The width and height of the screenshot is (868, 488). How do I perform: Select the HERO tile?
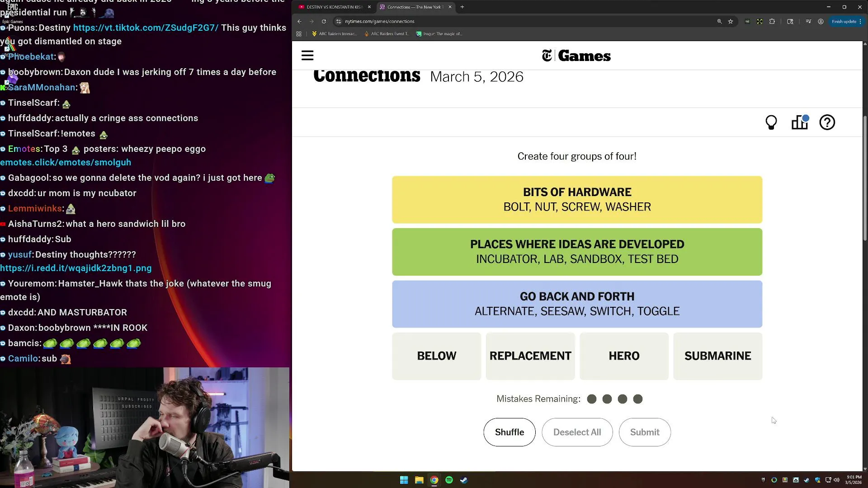tap(624, 356)
